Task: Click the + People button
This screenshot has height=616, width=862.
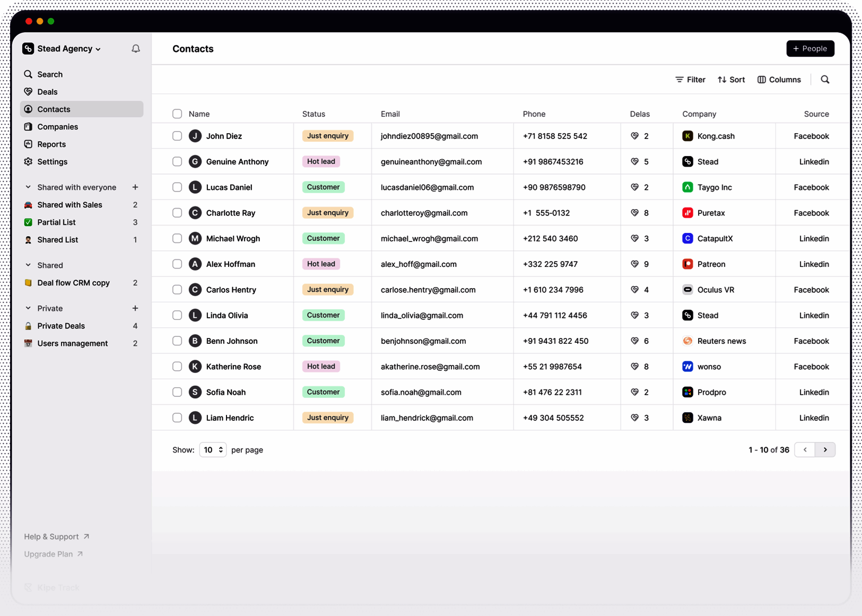Action: point(810,48)
